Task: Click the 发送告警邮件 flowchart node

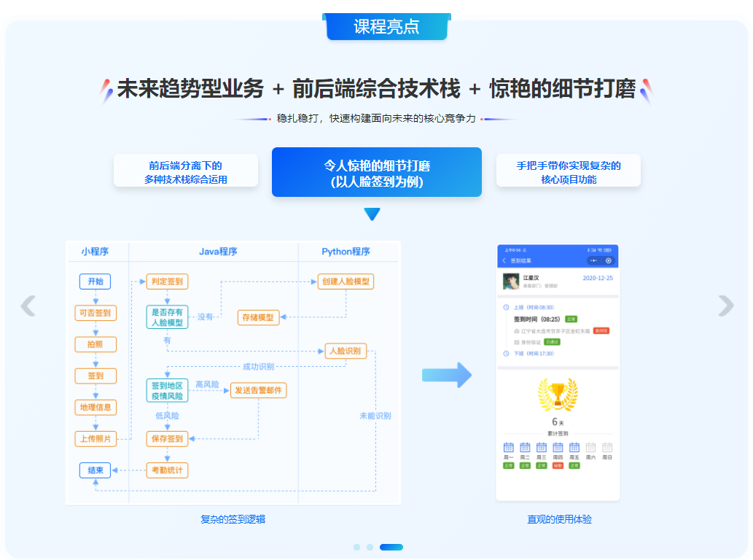Action: tap(258, 390)
